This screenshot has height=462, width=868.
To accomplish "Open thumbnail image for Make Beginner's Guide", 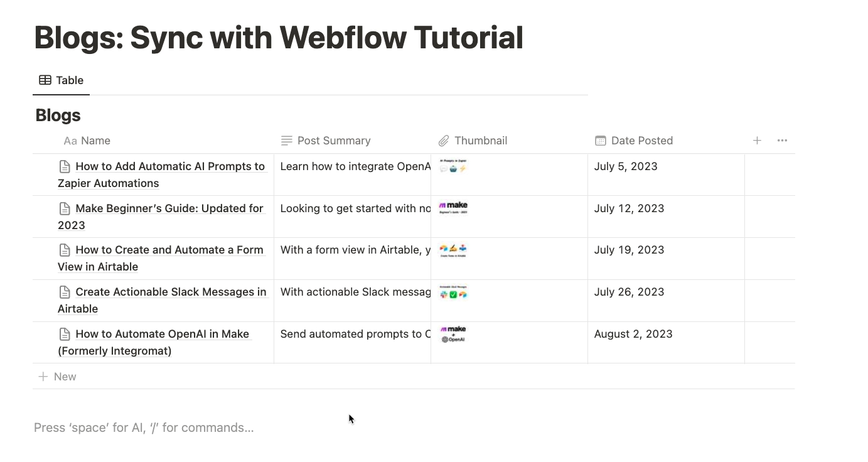I will (x=453, y=208).
